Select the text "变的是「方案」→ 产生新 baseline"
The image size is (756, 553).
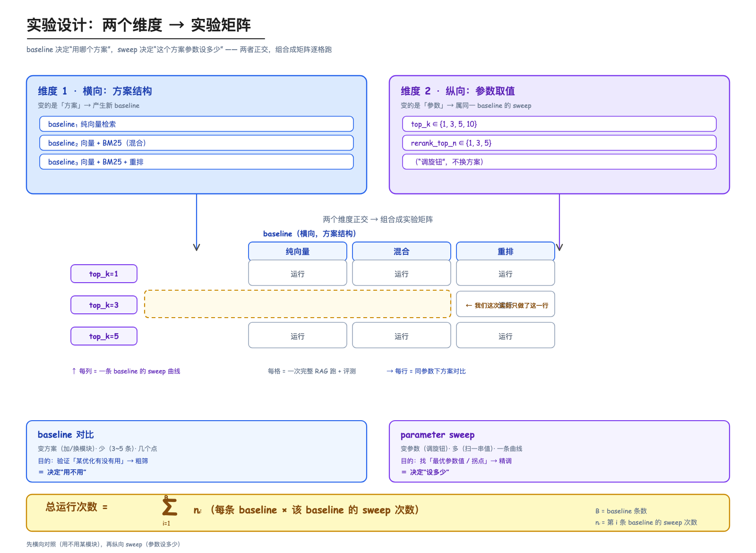[89, 105]
